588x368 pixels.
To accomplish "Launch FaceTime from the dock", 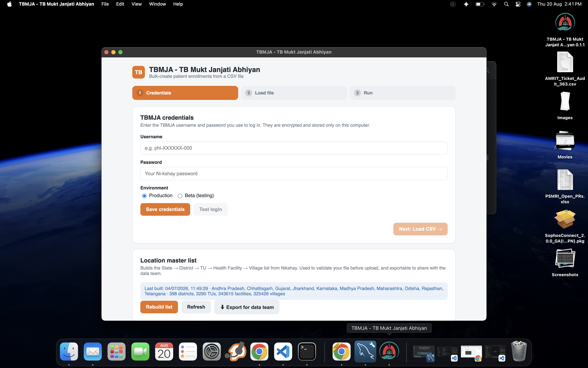I will coord(141,352).
